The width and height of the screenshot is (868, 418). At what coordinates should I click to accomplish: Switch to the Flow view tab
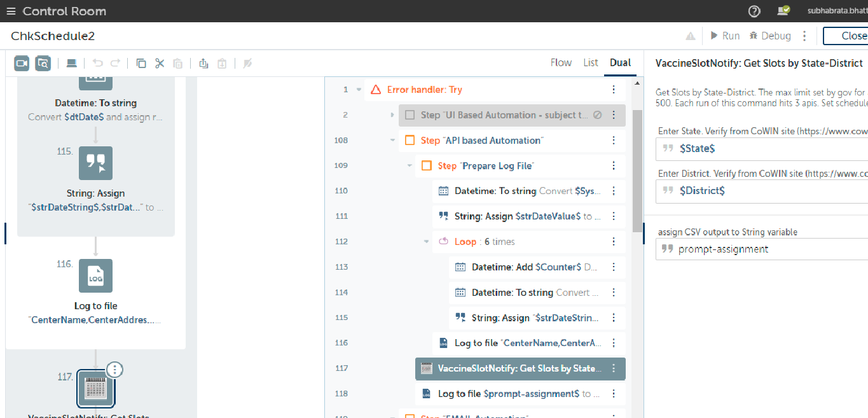click(561, 62)
